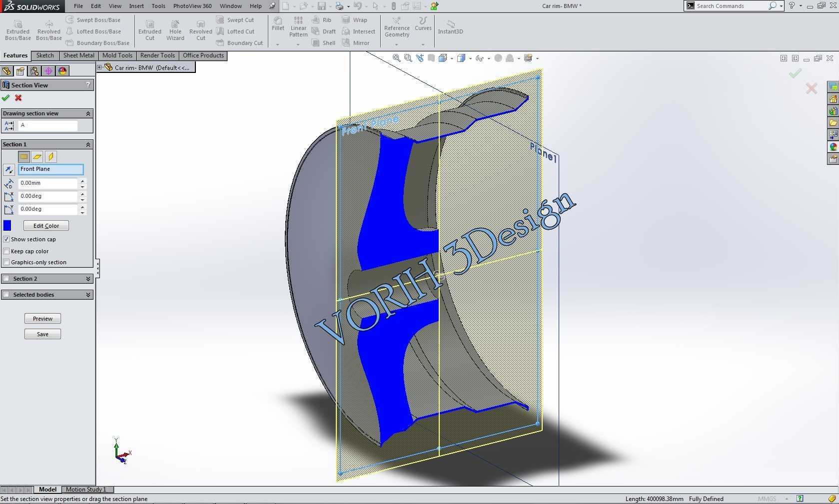Click the Edit Color button
This screenshot has height=504, width=839.
tap(46, 226)
